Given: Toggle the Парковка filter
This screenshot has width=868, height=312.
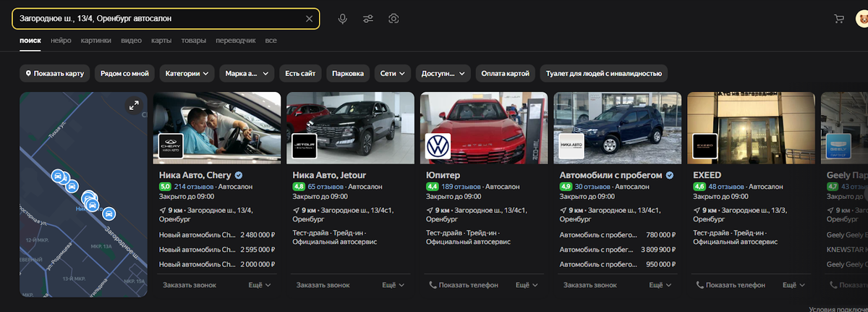Looking at the screenshot, I should coord(348,73).
